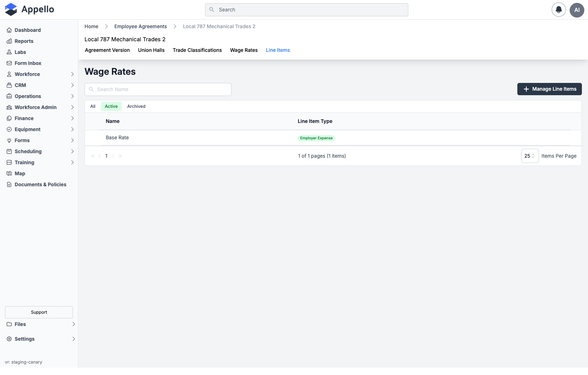The image size is (588, 375).
Task: Click the Line Items tab
Action: click(278, 50)
